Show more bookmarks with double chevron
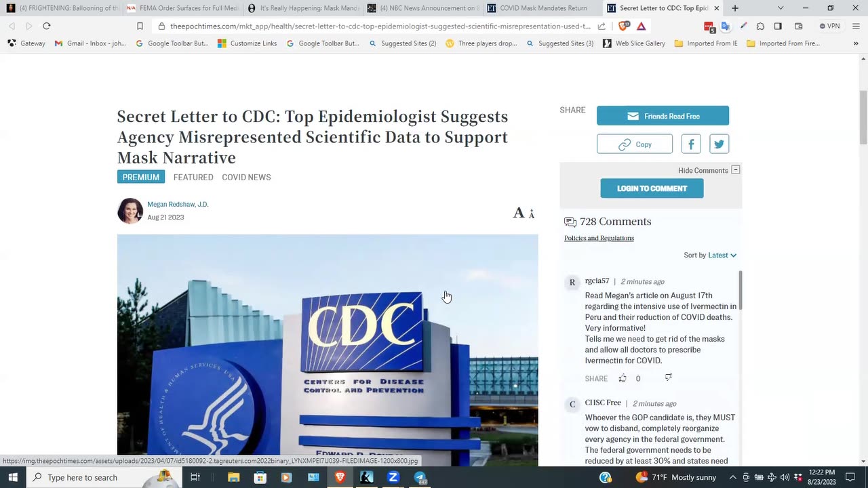Image resolution: width=868 pixels, height=488 pixels. pos(856,43)
